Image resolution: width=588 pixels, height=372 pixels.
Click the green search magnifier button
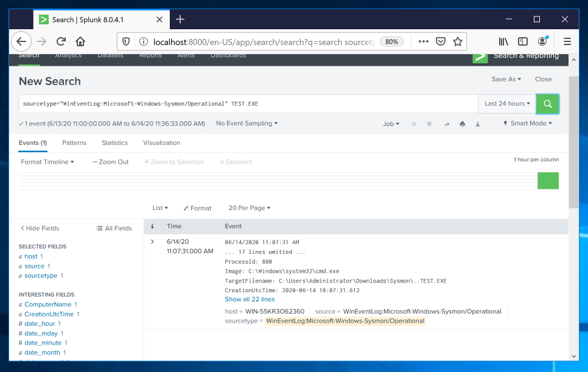(547, 104)
